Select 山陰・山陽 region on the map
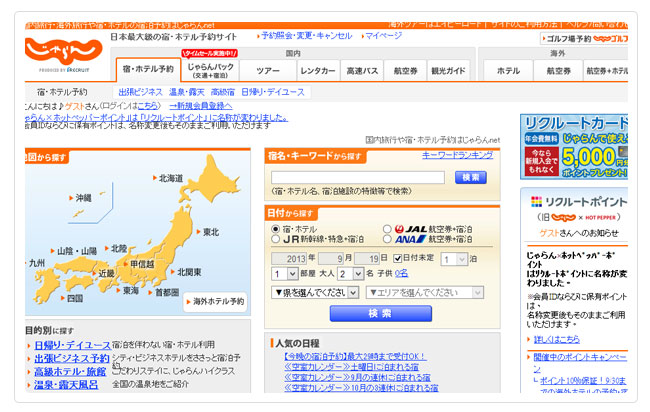The image size is (650, 412). pyautogui.click(x=74, y=251)
